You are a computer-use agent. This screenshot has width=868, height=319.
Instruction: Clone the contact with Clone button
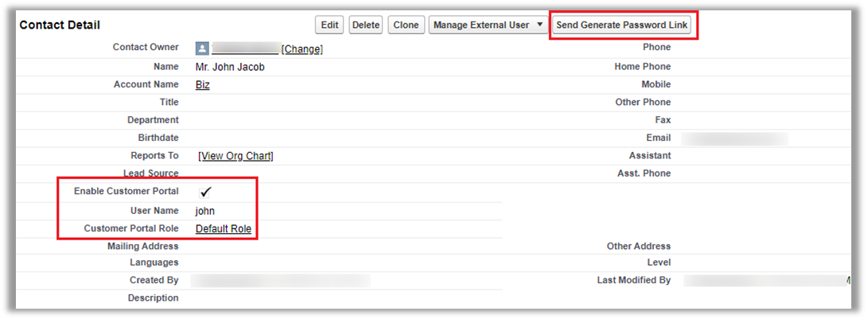click(x=406, y=25)
